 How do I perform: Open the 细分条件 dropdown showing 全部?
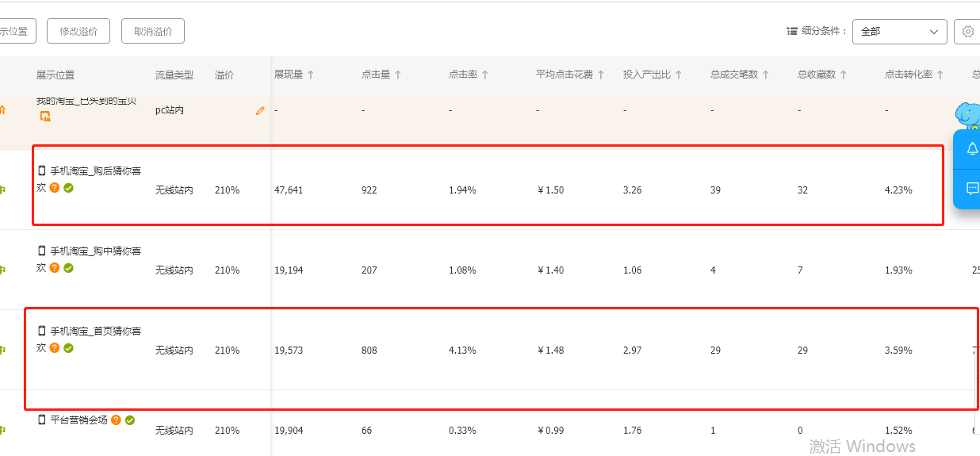coord(899,31)
